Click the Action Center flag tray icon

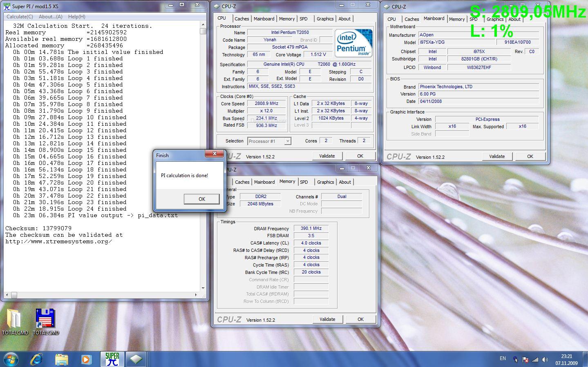pos(525,360)
